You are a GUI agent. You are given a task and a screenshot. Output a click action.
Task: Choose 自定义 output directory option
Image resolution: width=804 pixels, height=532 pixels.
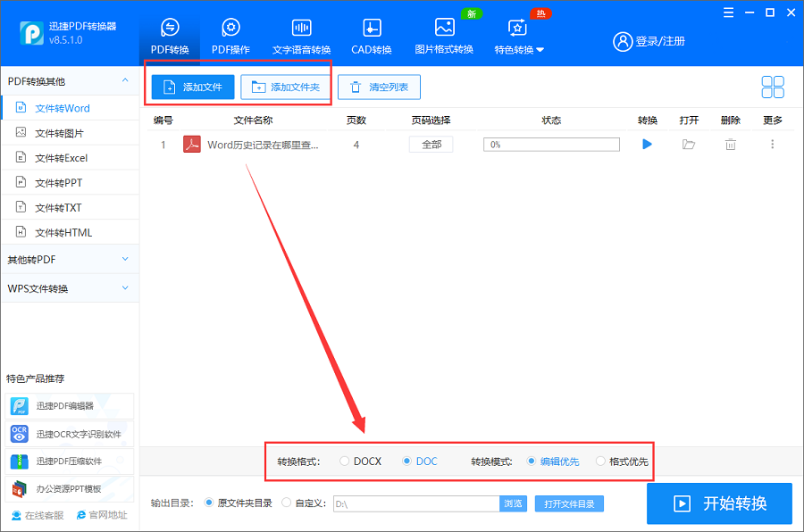click(x=304, y=503)
